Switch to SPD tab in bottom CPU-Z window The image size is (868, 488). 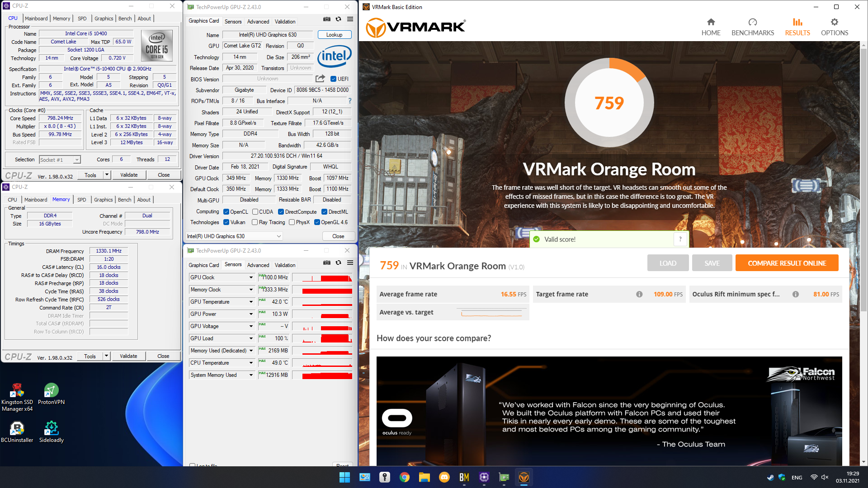(x=81, y=200)
